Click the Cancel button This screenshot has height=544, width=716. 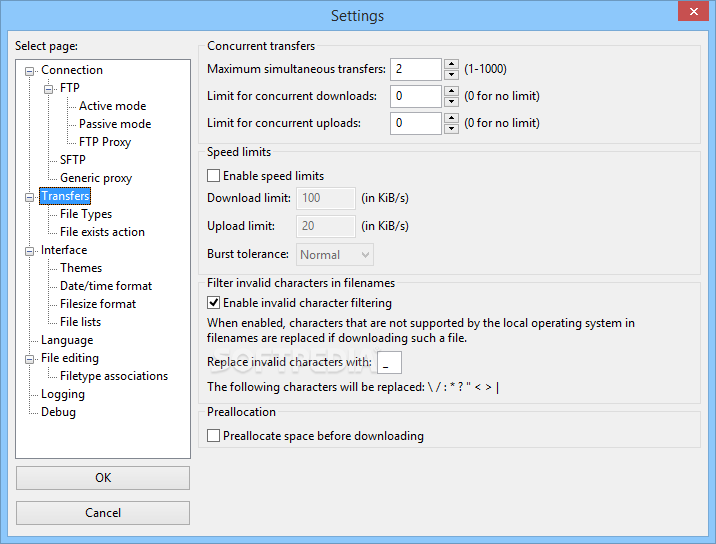coord(103,513)
